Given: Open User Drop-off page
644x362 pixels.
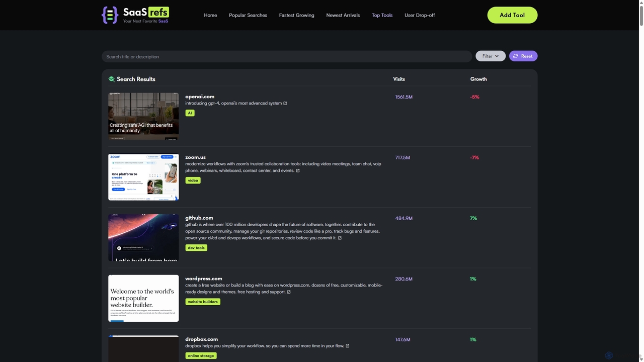Looking at the screenshot, I should (x=420, y=15).
